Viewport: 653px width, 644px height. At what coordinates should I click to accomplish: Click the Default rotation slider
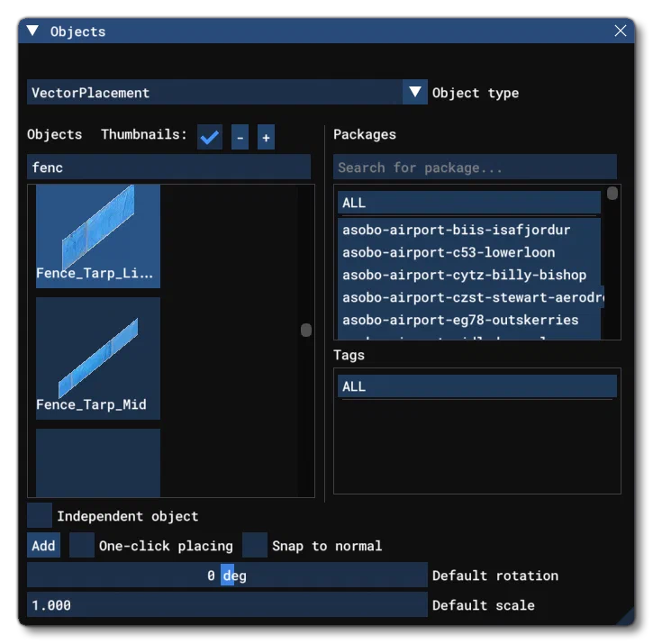click(x=227, y=575)
